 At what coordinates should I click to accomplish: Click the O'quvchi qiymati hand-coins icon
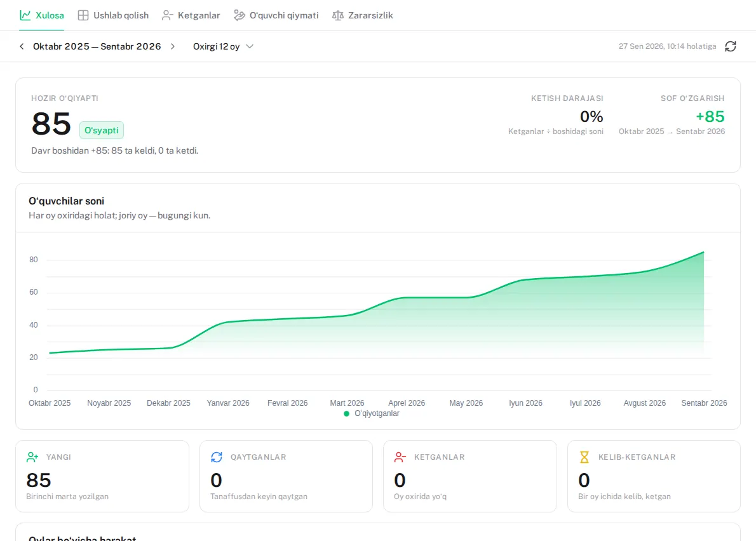(x=239, y=15)
